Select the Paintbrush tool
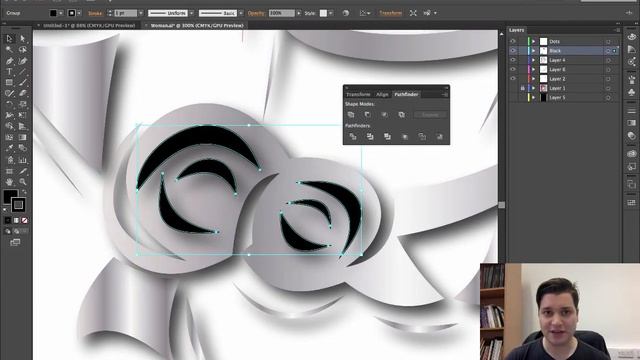The image size is (640, 360). click(22, 82)
